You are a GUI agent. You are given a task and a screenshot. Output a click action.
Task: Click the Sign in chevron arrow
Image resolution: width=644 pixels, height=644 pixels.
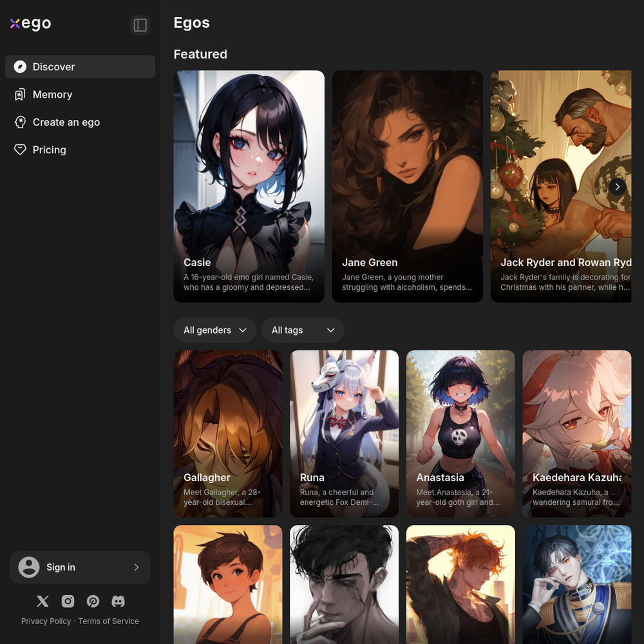(x=137, y=567)
